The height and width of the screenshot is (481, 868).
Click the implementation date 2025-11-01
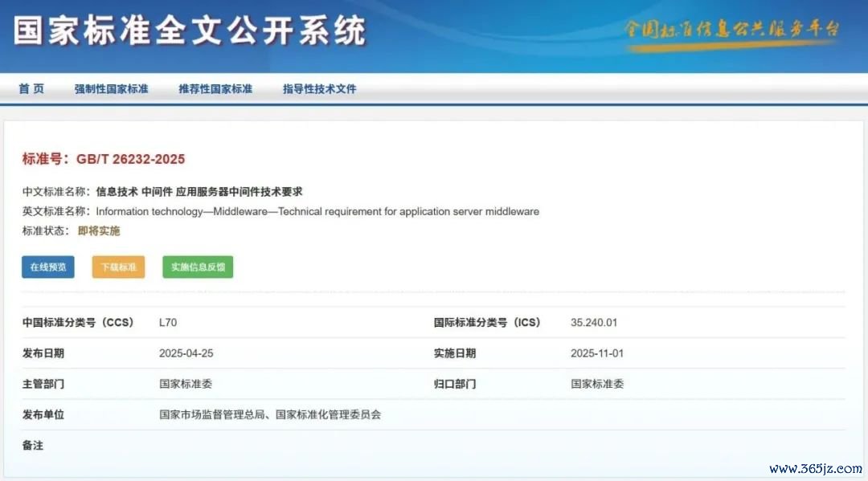pos(597,353)
